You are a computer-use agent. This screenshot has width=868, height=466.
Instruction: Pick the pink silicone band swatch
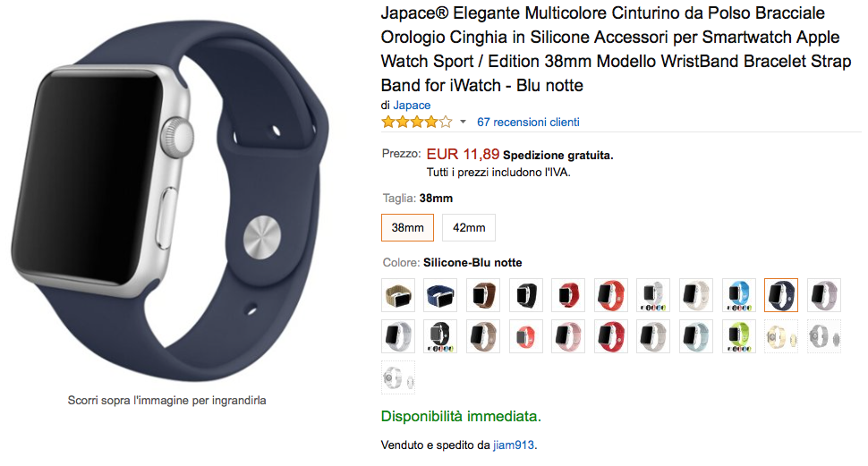[568, 336]
